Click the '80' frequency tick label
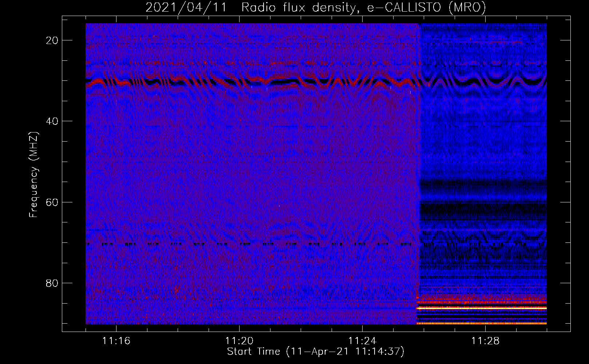This screenshot has height=364, width=589. (52, 283)
